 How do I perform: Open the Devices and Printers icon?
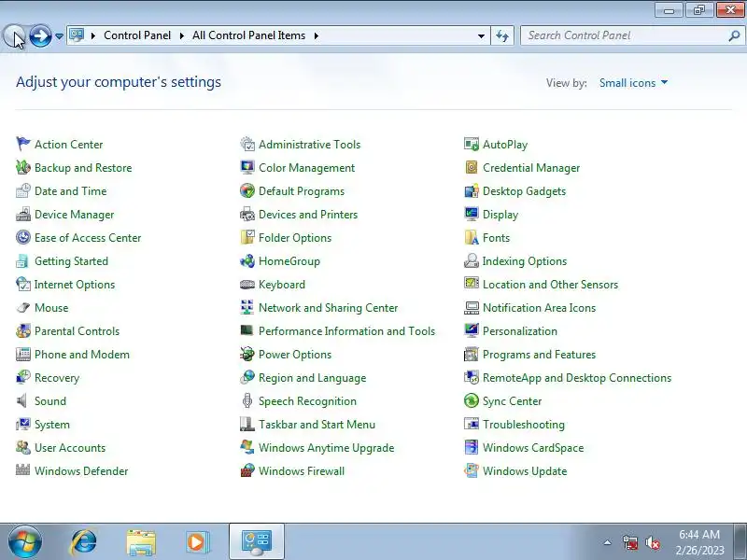click(x=247, y=214)
